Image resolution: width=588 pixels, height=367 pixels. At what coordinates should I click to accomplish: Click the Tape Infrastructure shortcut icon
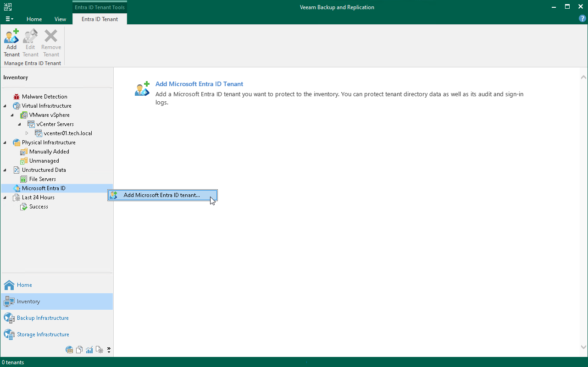tap(70, 350)
